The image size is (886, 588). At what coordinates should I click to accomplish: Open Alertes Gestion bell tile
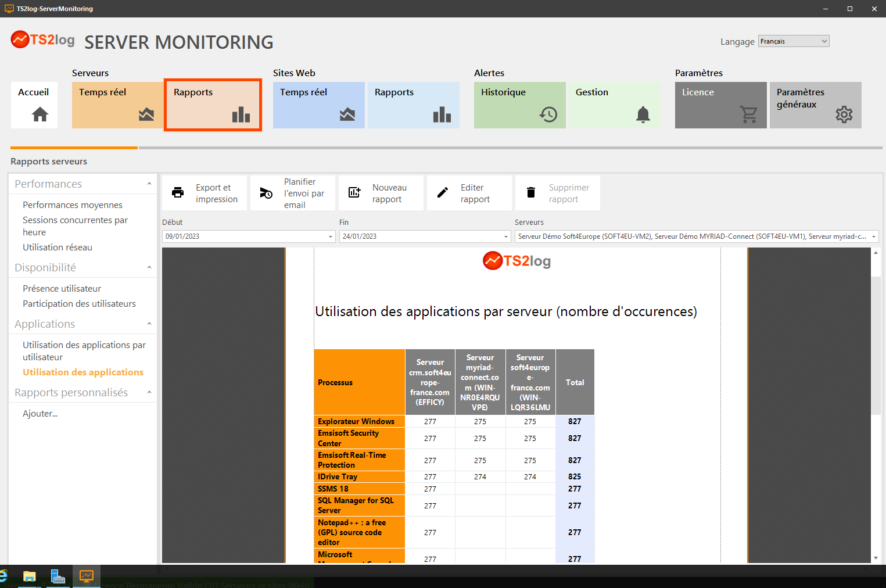pyautogui.click(x=615, y=105)
